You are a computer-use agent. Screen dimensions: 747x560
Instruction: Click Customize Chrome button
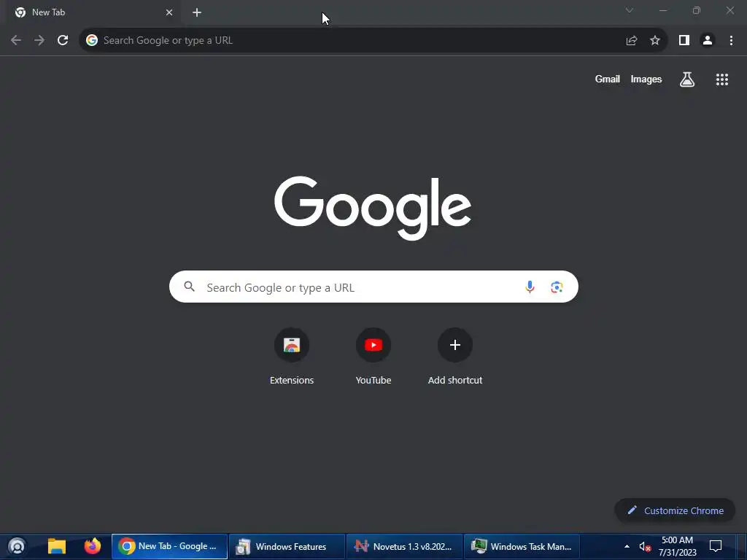675,510
